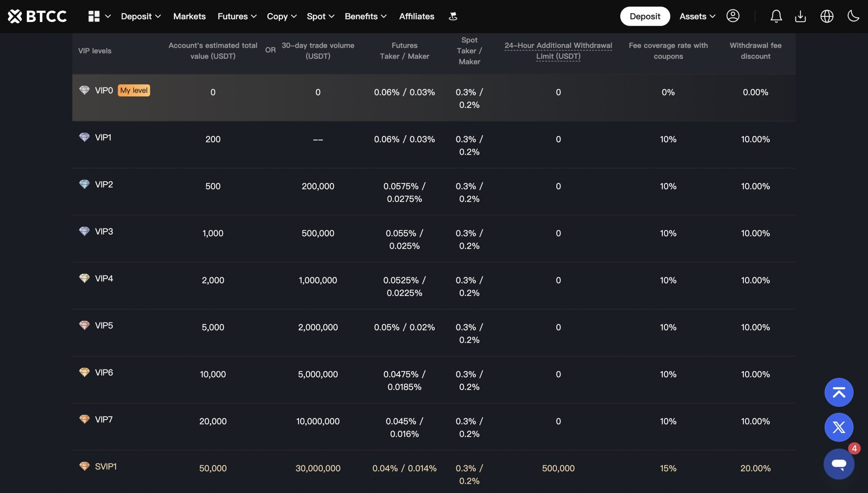Toggle dark mode moon icon

click(x=853, y=16)
